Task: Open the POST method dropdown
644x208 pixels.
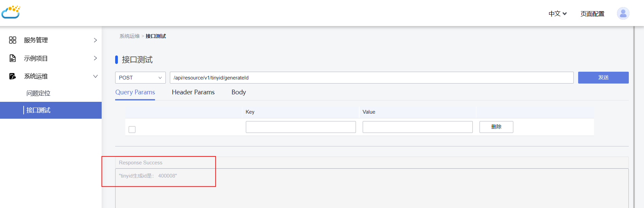Action: tap(140, 77)
